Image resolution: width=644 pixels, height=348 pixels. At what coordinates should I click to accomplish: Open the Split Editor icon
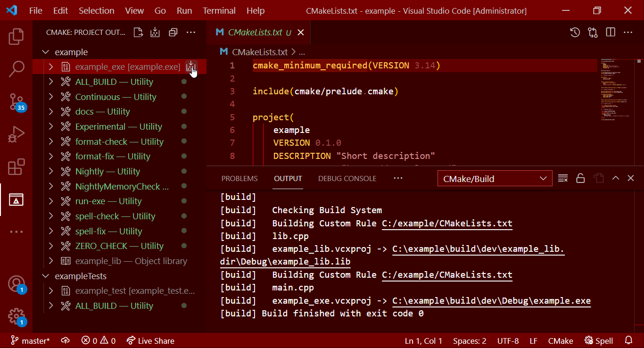(610, 32)
